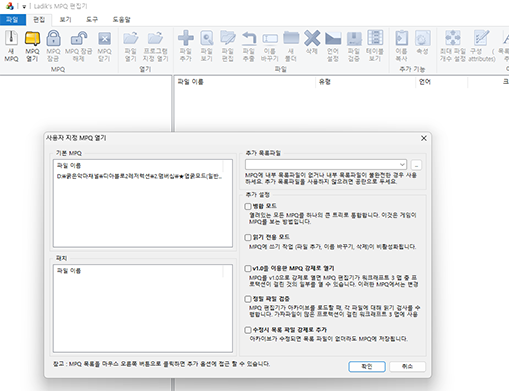Confirm the dialog with the 확인 button

click(367, 366)
